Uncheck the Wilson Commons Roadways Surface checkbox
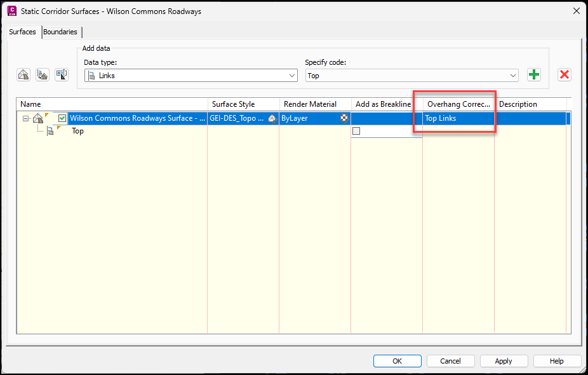This screenshot has width=588, height=375. [x=62, y=118]
